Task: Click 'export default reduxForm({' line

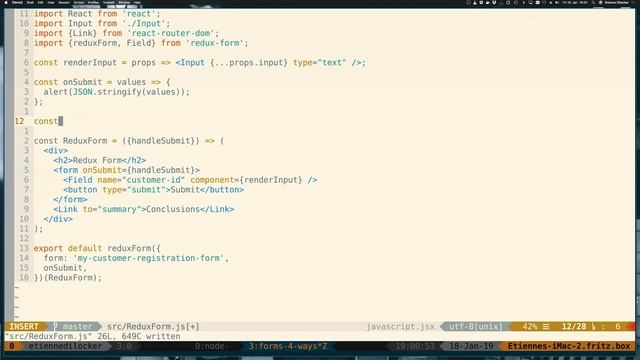Action: 97,249
